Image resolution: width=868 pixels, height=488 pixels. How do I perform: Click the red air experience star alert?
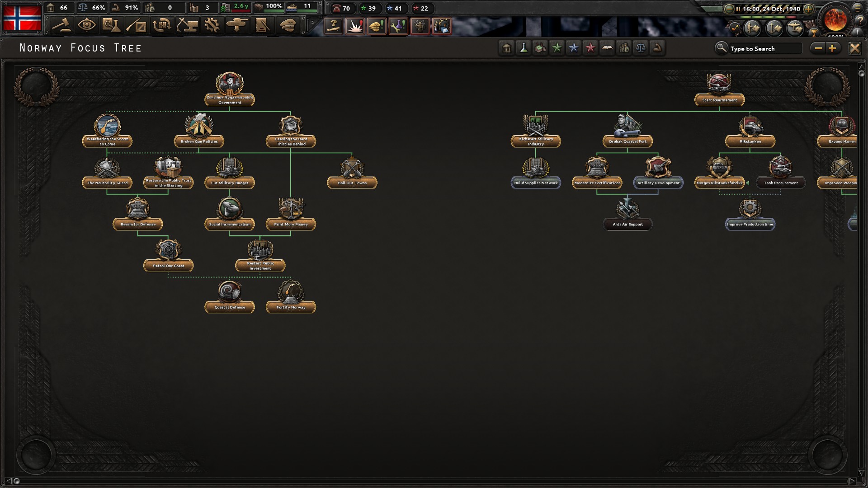416,8
